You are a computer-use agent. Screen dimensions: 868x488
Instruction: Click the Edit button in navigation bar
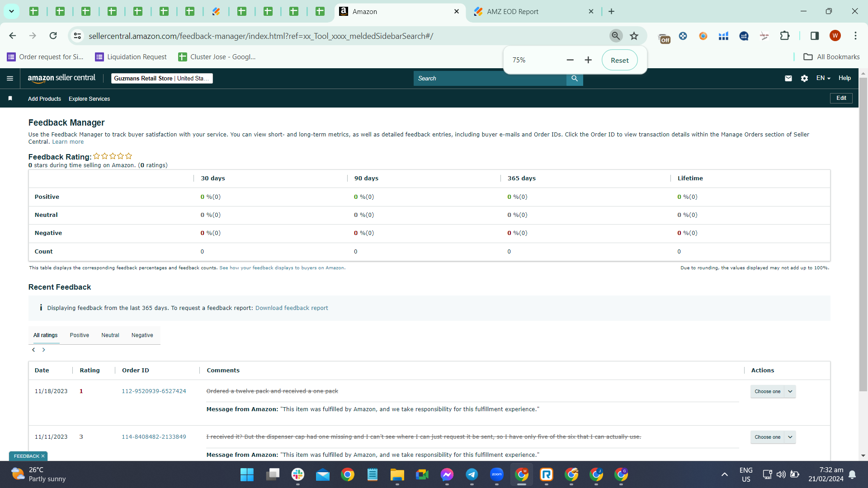[841, 98]
